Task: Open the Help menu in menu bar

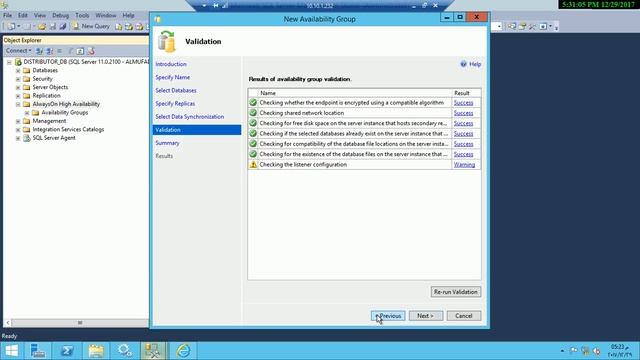Action: (x=128, y=16)
